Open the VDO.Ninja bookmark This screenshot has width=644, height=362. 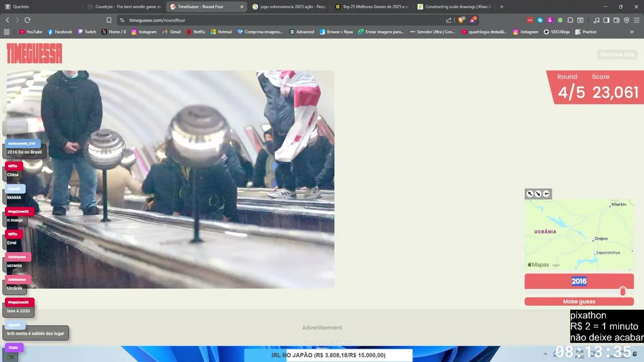pyautogui.click(x=556, y=32)
